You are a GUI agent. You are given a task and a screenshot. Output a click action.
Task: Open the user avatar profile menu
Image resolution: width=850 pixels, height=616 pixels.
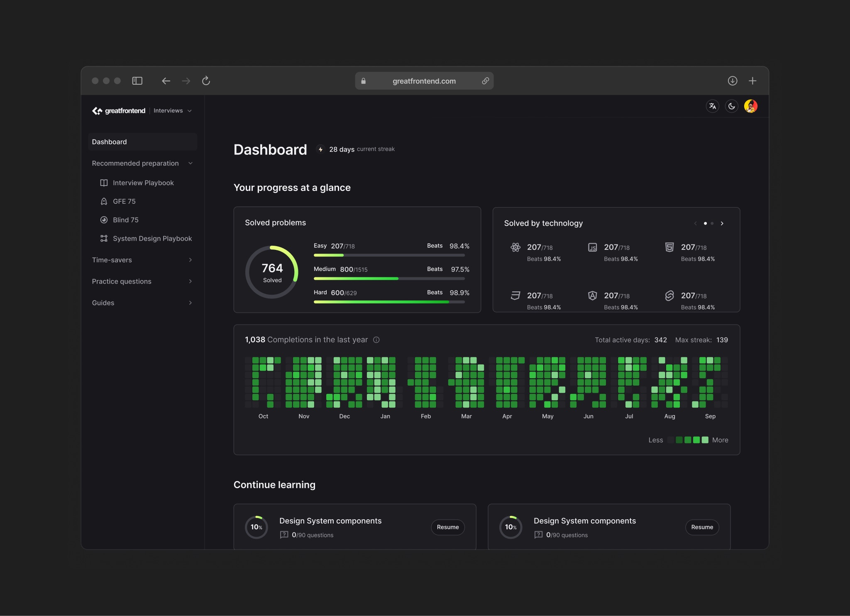[x=751, y=106]
